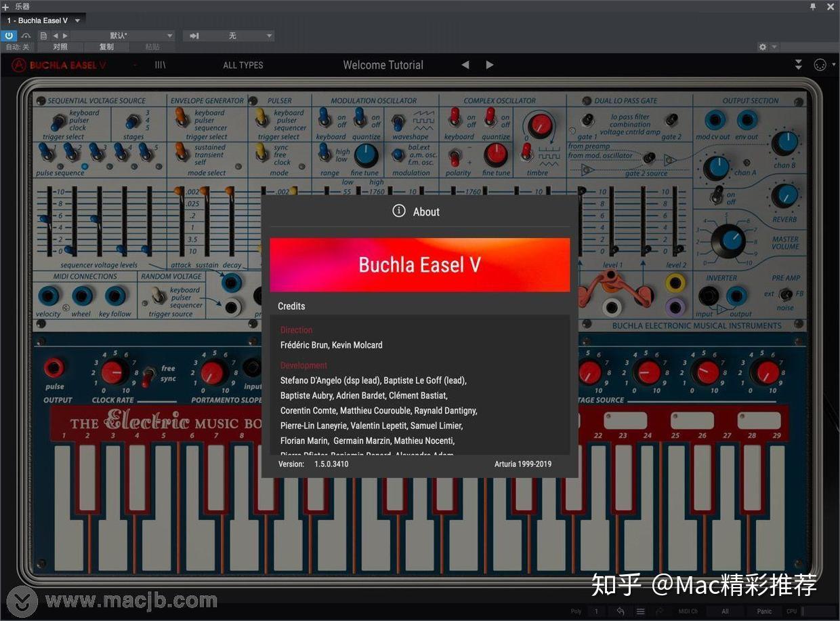Click the next tutorial arrow beside Welcome Tutorial

(490, 64)
